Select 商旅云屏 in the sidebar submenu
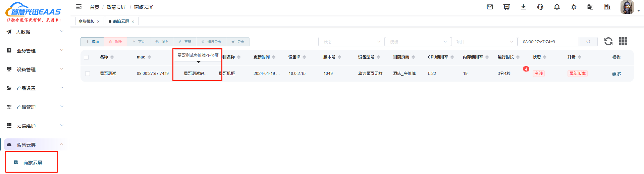The height and width of the screenshot is (174, 644). coord(33,163)
